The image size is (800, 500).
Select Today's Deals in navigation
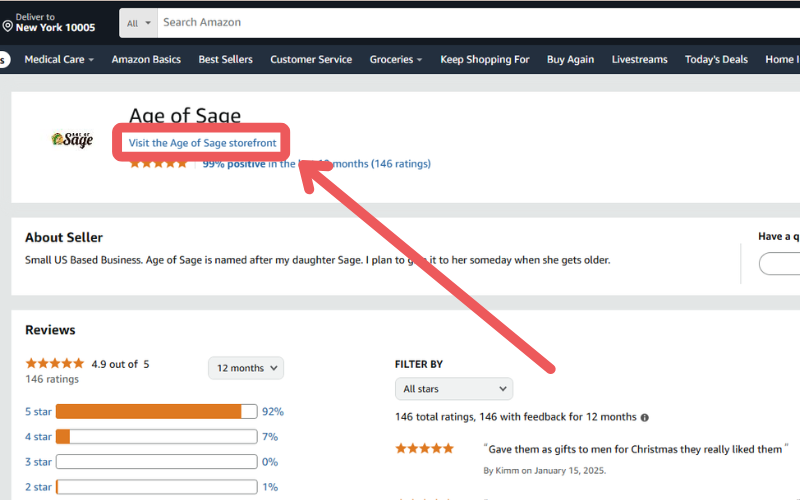pos(716,59)
